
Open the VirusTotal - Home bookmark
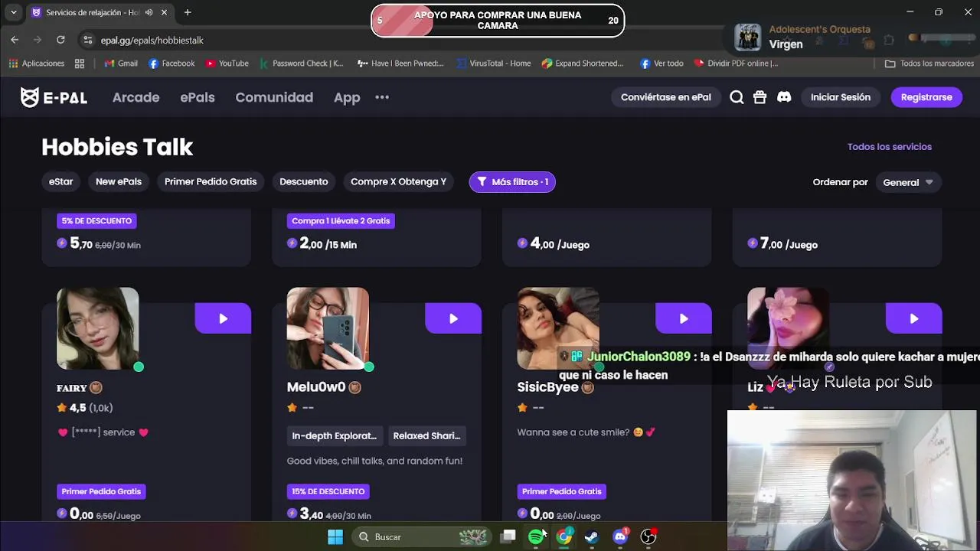pyautogui.click(x=493, y=64)
